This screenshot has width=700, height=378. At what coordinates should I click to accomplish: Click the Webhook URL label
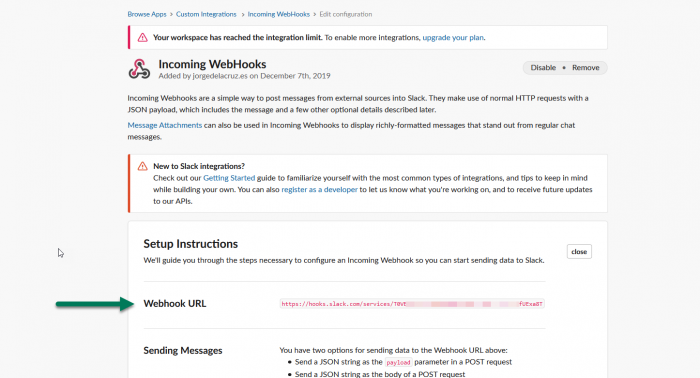point(175,303)
